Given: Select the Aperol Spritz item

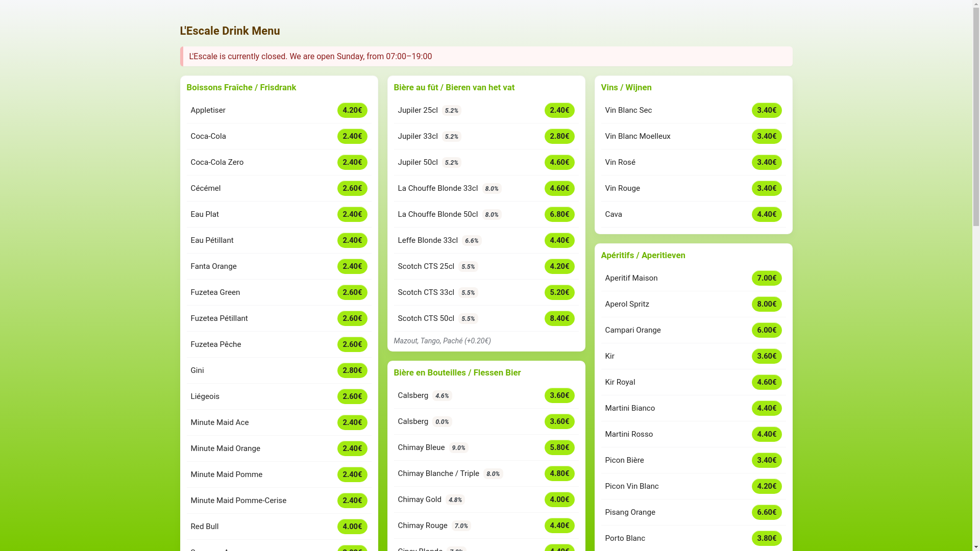Looking at the screenshot, I should tap(627, 304).
